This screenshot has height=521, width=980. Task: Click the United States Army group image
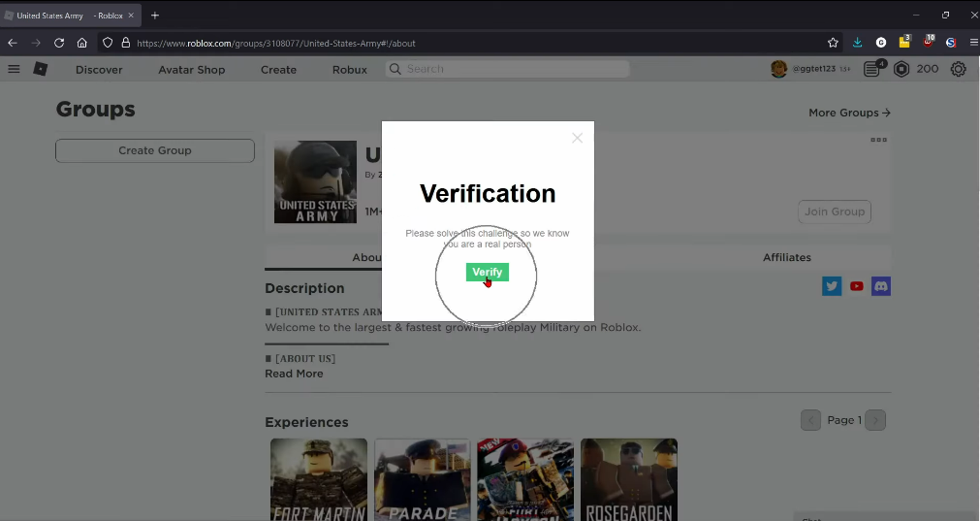315,182
